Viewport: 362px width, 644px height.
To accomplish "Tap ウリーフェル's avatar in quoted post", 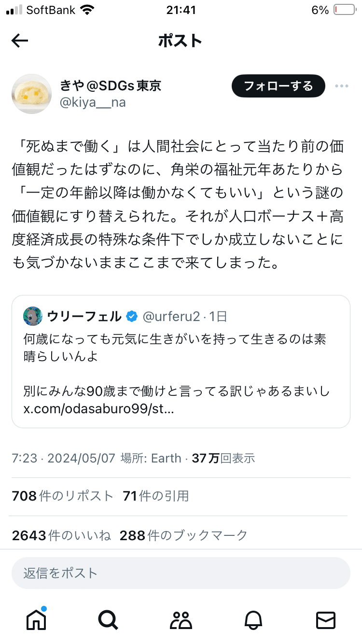I will tap(33, 316).
